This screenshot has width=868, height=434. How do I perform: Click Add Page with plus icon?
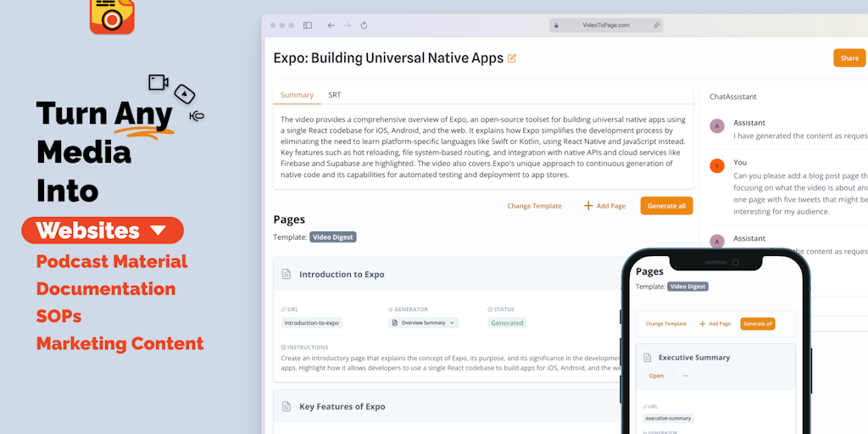pyautogui.click(x=604, y=206)
